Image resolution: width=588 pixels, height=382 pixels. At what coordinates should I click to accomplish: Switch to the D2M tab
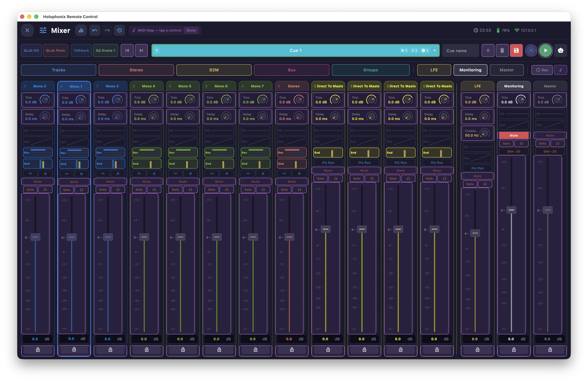[x=214, y=70]
